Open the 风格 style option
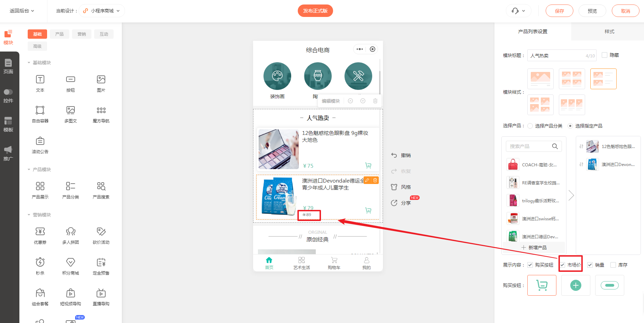 pyautogui.click(x=401, y=187)
